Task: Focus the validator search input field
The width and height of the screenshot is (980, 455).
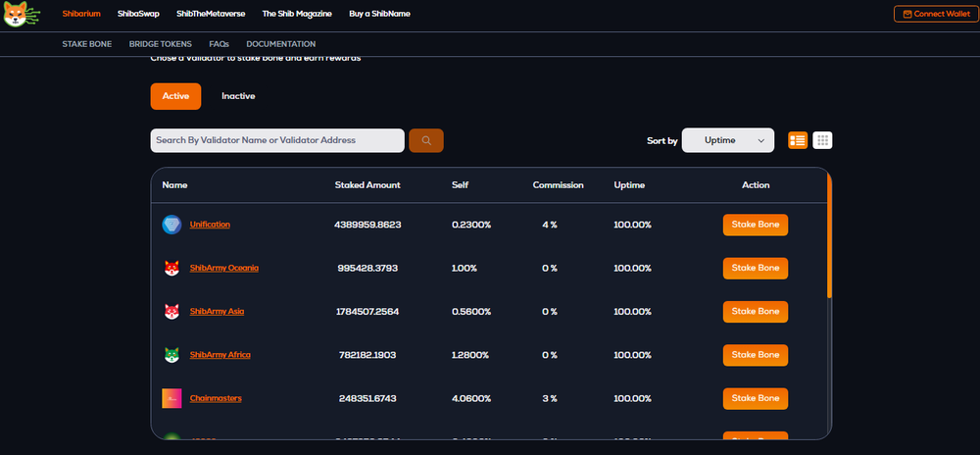Action: pos(277,140)
